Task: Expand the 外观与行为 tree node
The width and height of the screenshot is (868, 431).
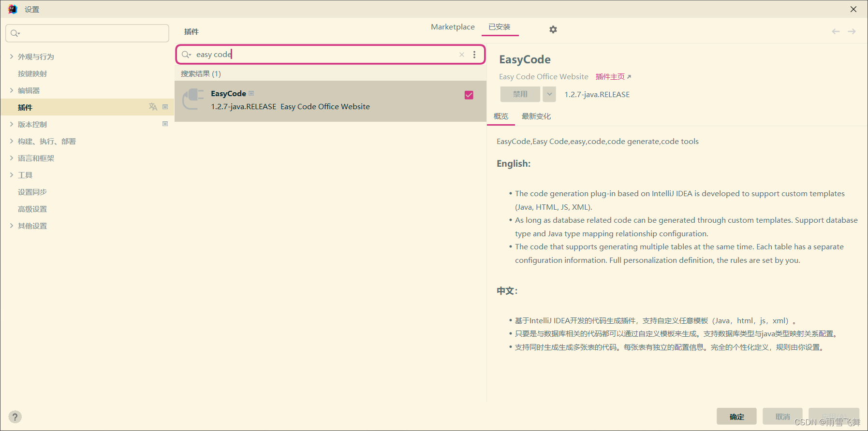Action: 12,57
